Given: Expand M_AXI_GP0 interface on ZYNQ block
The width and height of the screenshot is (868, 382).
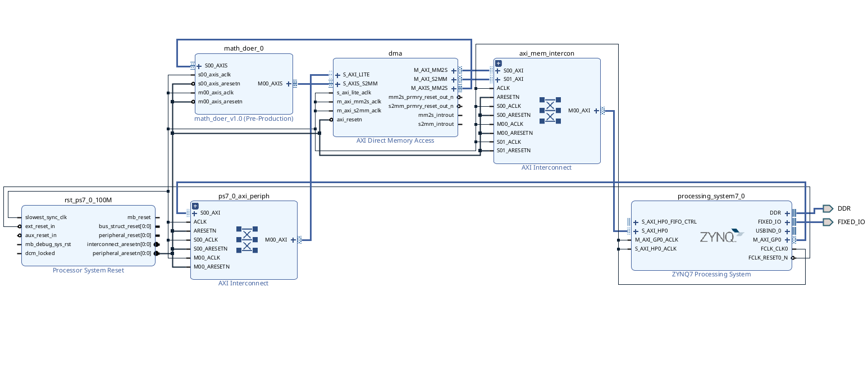Looking at the screenshot, I should click(x=787, y=240).
